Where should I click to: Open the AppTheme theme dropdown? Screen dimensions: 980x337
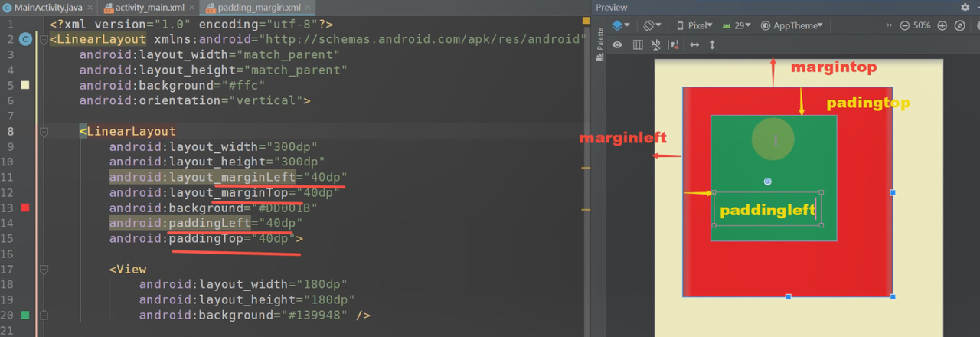click(x=792, y=25)
